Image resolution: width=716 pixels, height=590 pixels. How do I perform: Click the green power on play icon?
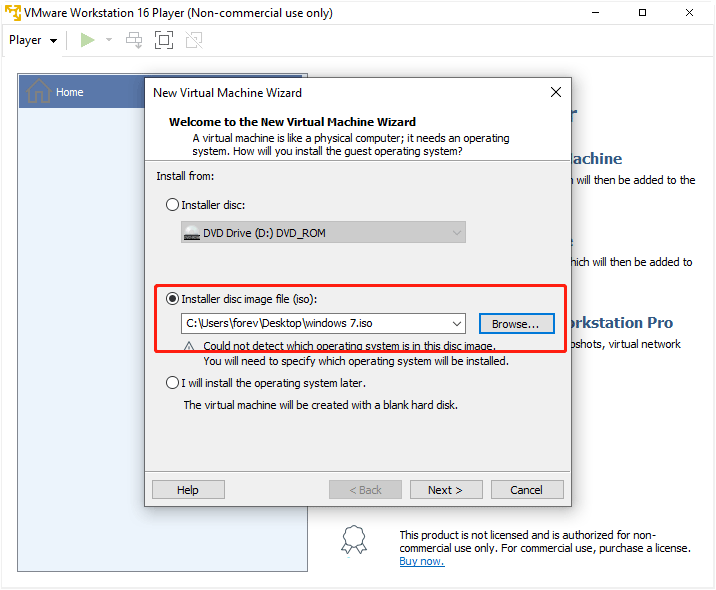point(87,40)
